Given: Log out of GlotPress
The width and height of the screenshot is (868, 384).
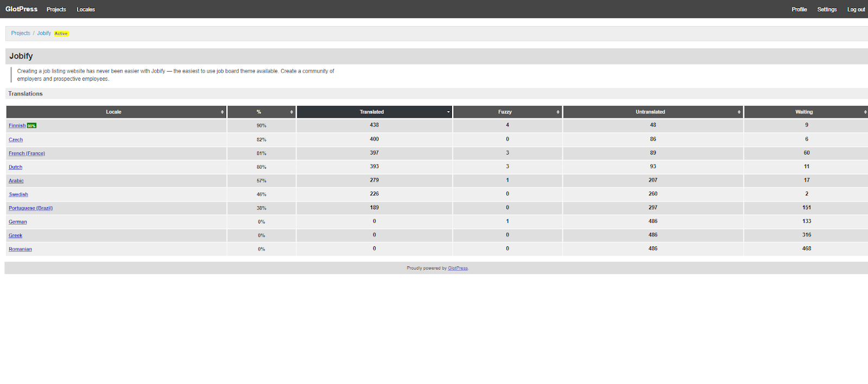Looking at the screenshot, I should point(856,9).
